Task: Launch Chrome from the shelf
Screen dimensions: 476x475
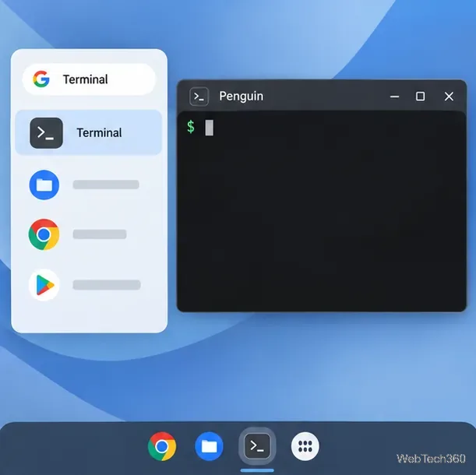Action: click(162, 446)
